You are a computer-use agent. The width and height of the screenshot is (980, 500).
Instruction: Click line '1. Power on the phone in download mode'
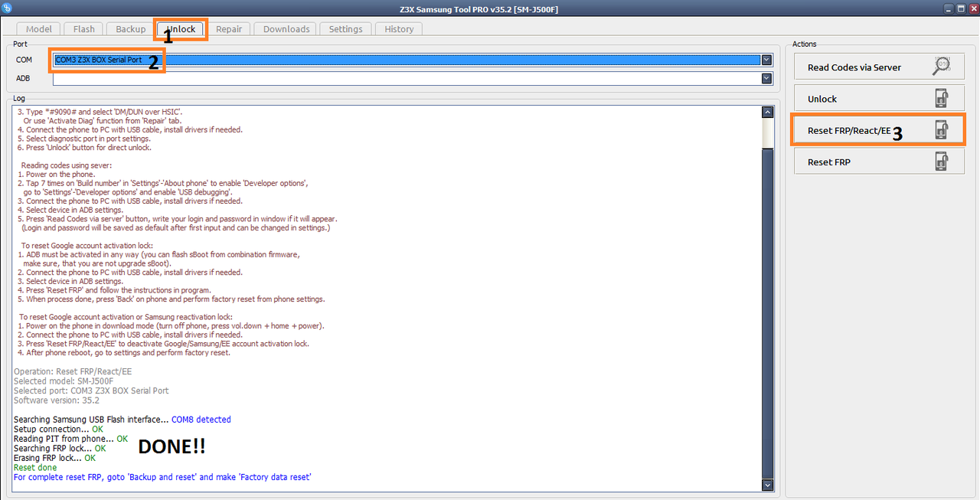[171, 325]
